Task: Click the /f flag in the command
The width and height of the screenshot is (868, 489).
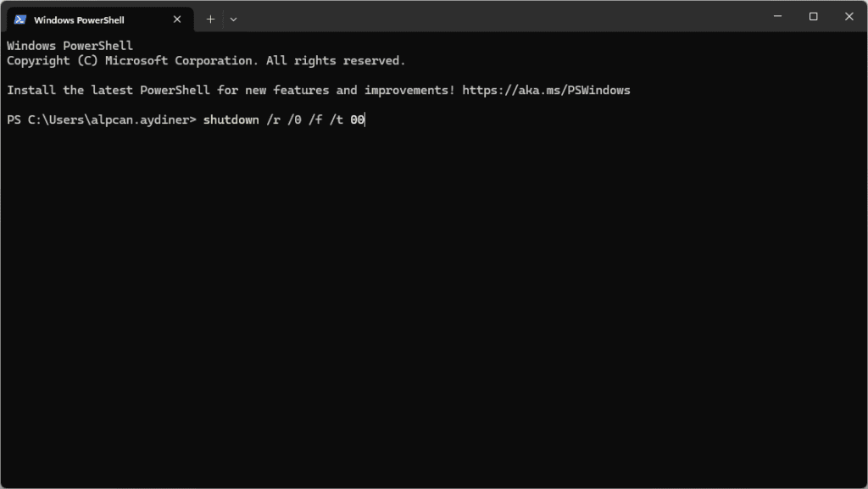Action: 314,119
